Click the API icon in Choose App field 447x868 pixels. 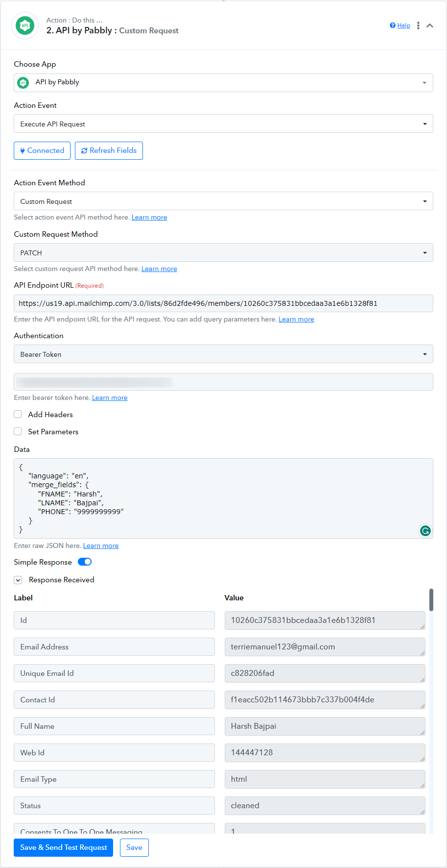23,83
